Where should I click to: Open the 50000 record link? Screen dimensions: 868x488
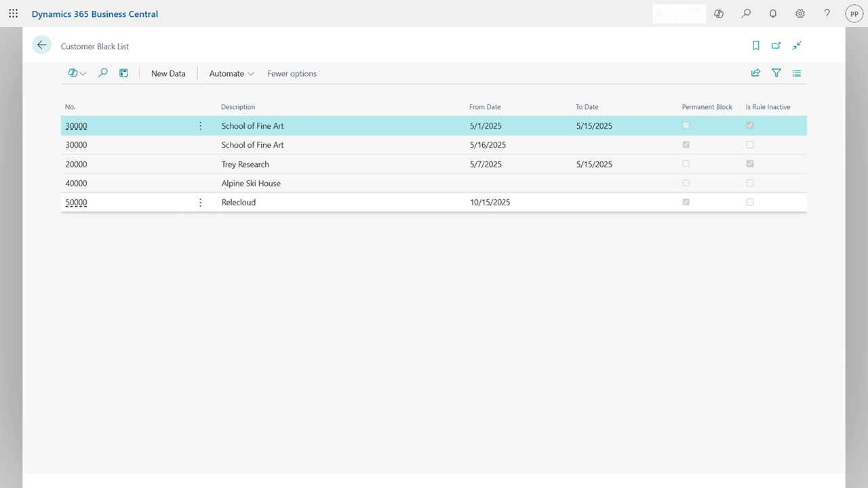(x=76, y=202)
